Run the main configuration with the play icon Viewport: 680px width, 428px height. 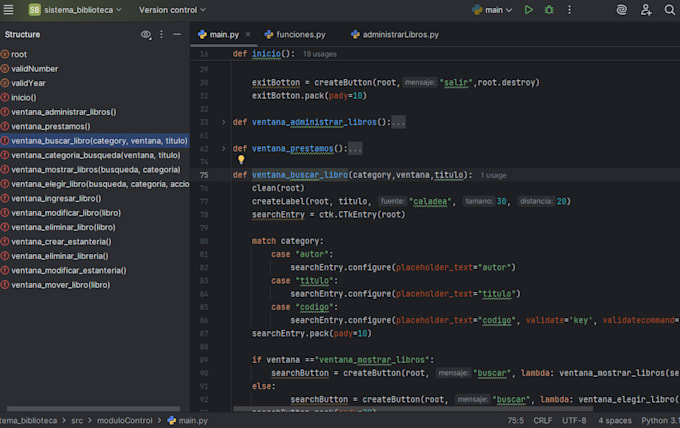pos(528,10)
